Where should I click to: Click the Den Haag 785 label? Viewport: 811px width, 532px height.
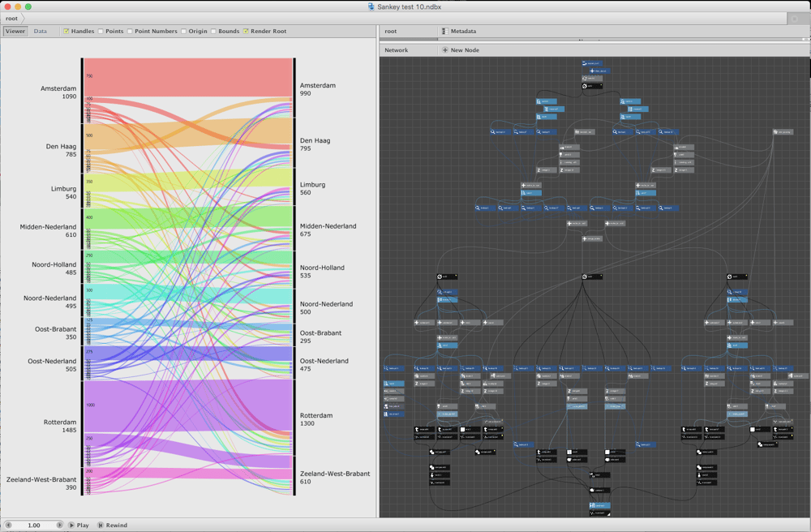pos(61,151)
